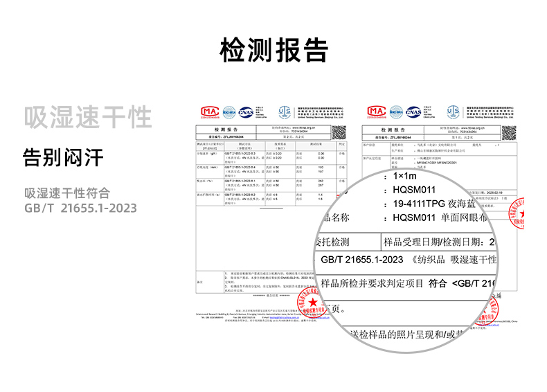
Task: Click the CNAS logo on right report
Action: pyautogui.click(x=413, y=112)
